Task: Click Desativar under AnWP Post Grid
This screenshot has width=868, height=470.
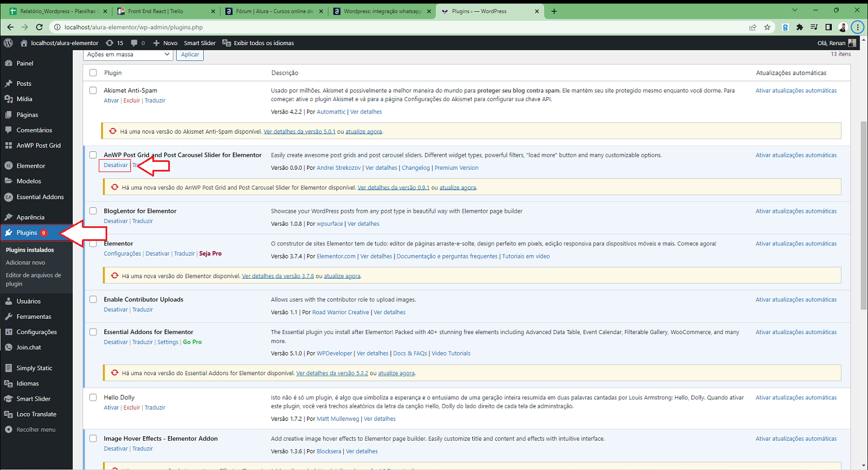Action: coord(116,165)
